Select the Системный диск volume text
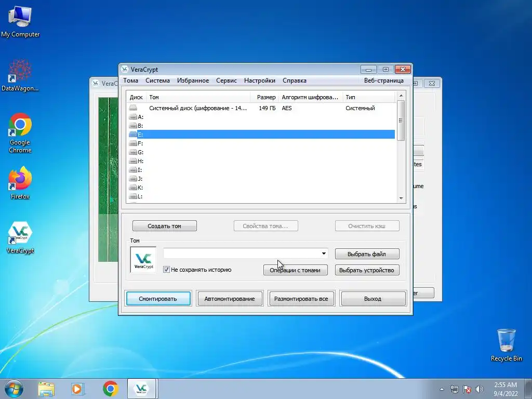The image size is (532, 399). pyautogui.click(x=198, y=108)
